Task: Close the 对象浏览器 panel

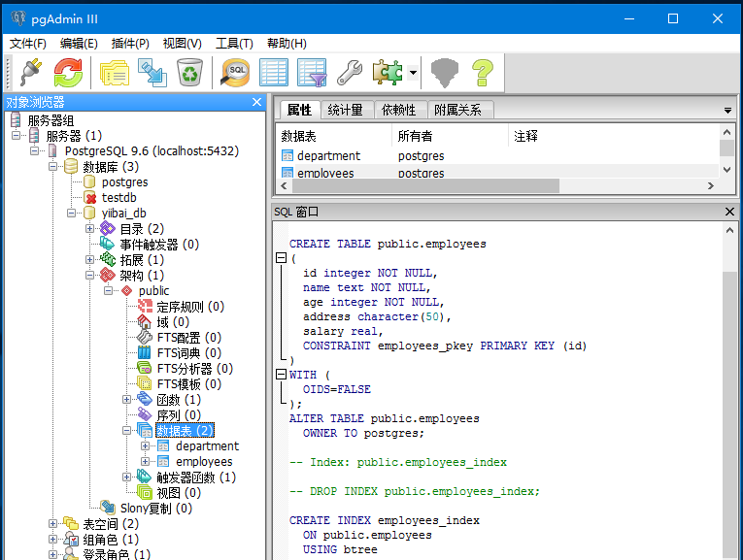Action: point(256,102)
